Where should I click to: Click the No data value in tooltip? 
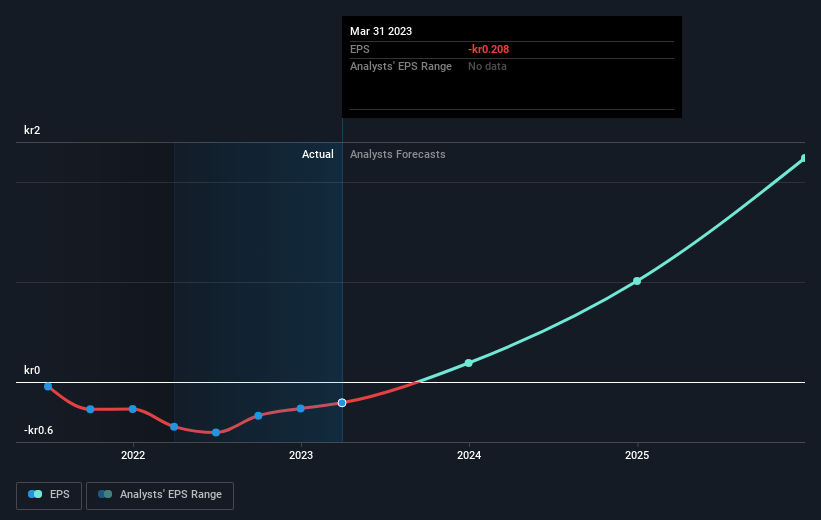pyautogui.click(x=487, y=67)
